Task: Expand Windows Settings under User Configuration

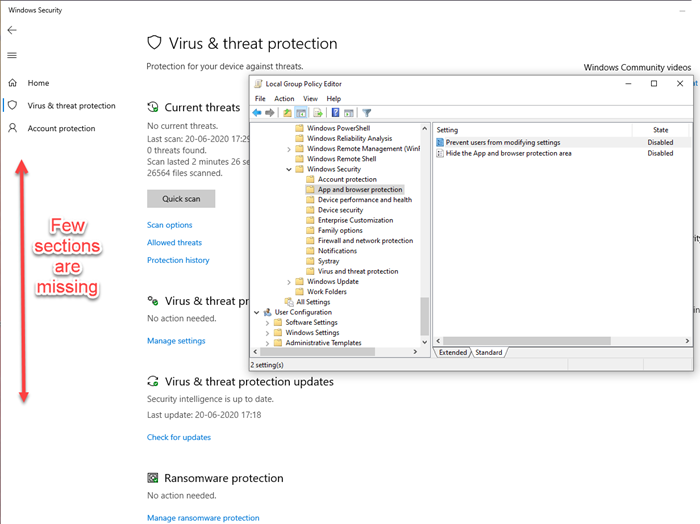Action: (x=267, y=333)
